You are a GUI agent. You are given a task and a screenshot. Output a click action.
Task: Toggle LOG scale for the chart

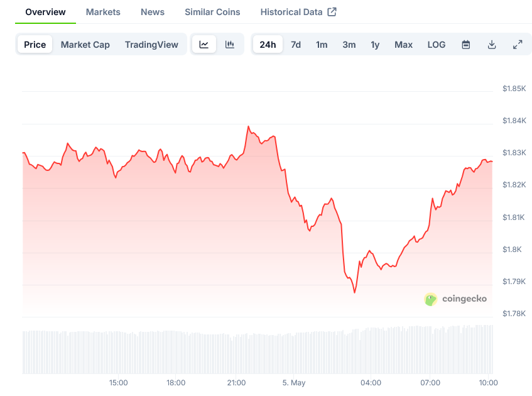click(x=437, y=45)
